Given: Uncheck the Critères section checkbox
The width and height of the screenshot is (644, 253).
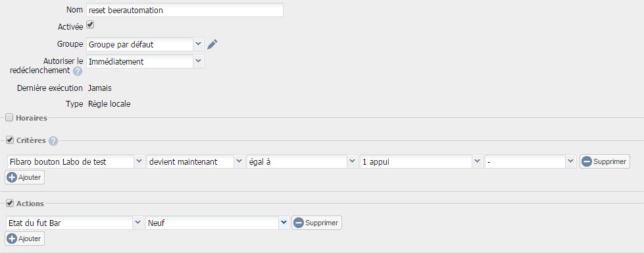Looking at the screenshot, I should pyautogui.click(x=10, y=140).
